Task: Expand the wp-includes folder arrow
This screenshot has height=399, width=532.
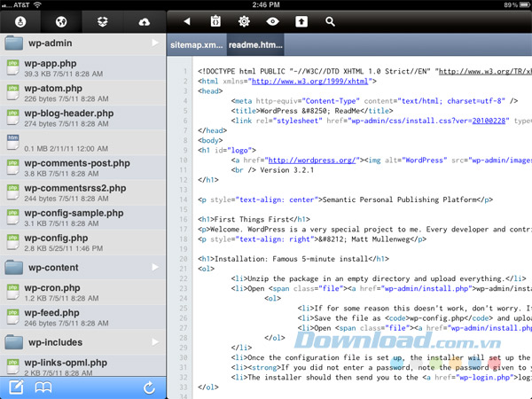Action: (x=155, y=341)
